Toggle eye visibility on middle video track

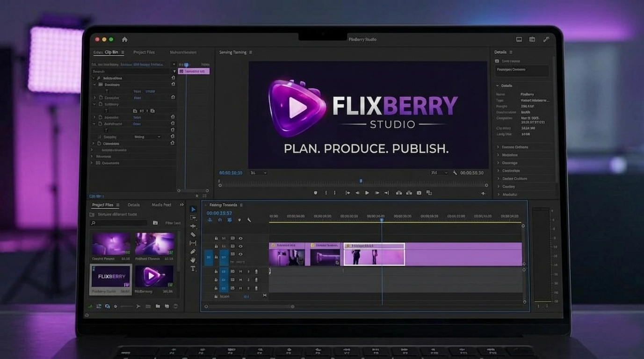tap(241, 246)
